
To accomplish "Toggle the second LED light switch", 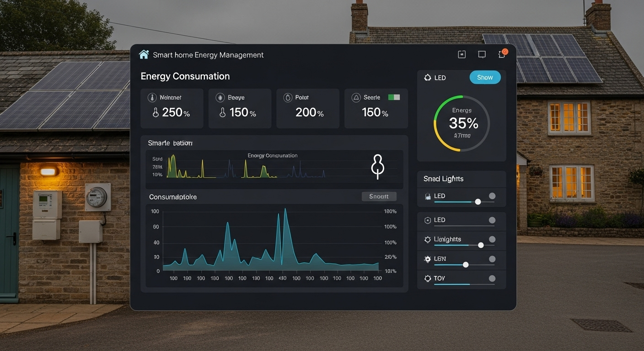I will pyautogui.click(x=492, y=220).
